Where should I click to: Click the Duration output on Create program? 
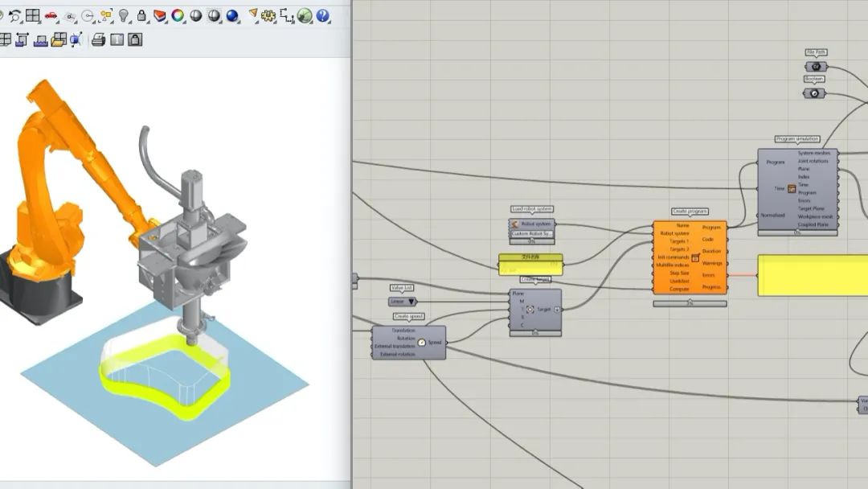click(711, 251)
